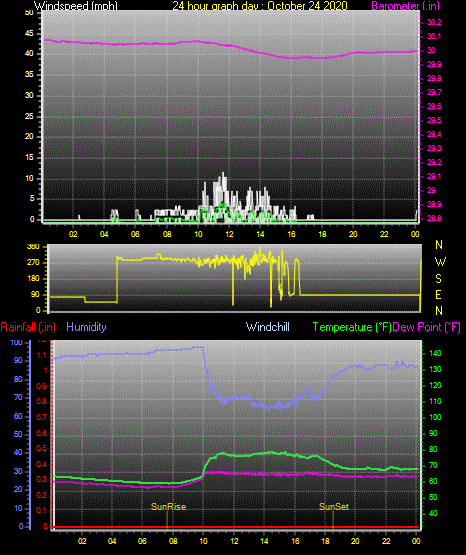Click temperature scale value 100
The width and height of the screenshot is (466, 555).
[x=435, y=417]
